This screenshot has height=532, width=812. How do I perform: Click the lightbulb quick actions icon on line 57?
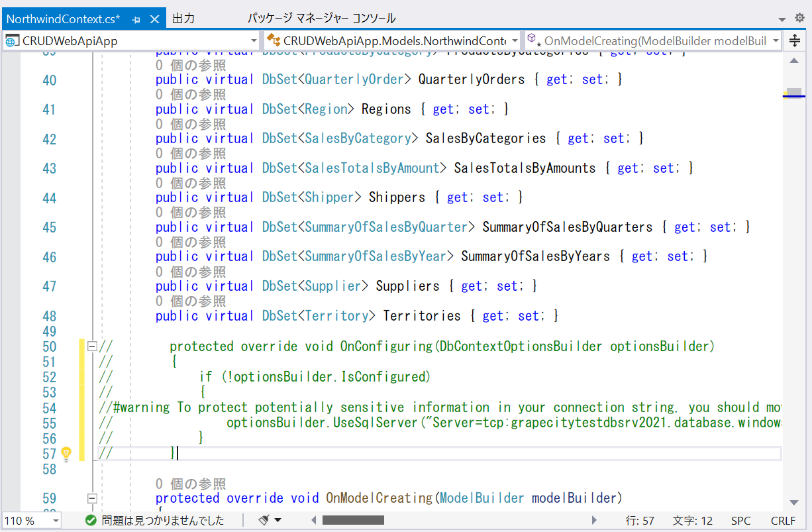click(66, 453)
